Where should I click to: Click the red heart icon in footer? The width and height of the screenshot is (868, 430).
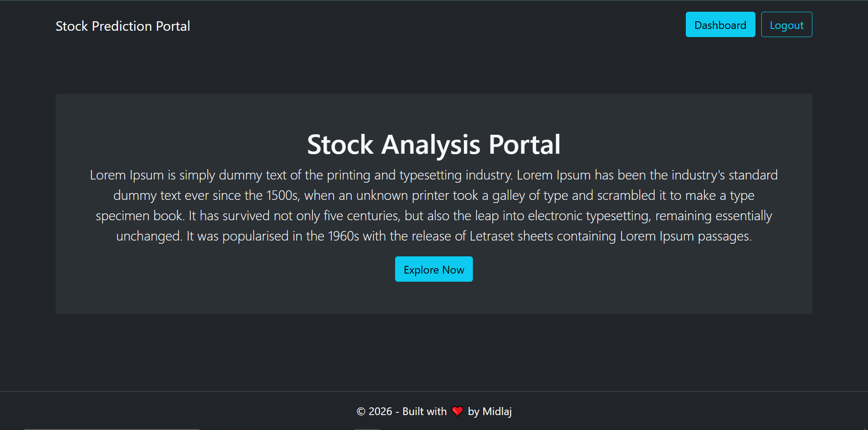coord(457,411)
